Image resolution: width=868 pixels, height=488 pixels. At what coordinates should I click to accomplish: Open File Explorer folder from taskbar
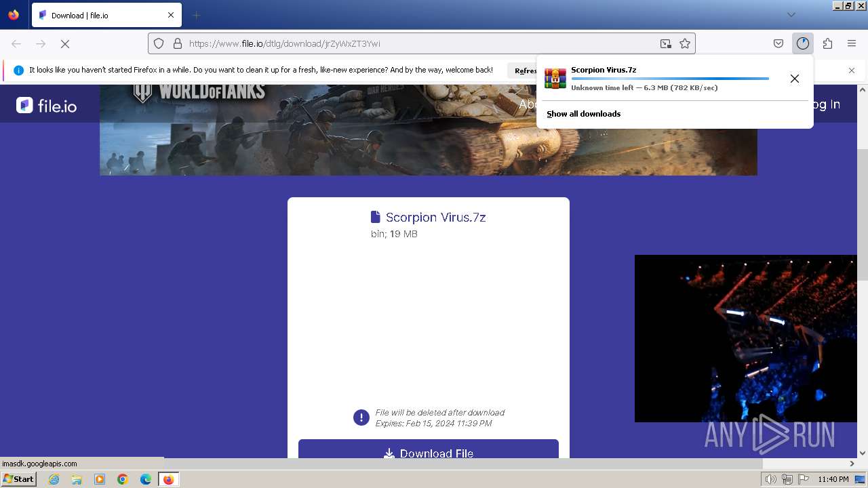tap(77, 479)
